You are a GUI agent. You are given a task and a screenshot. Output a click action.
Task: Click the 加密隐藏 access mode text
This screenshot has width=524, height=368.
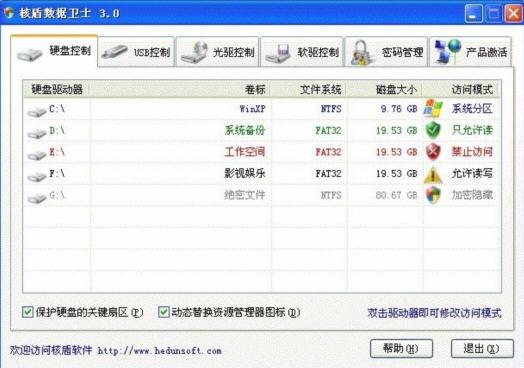tap(472, 195)
